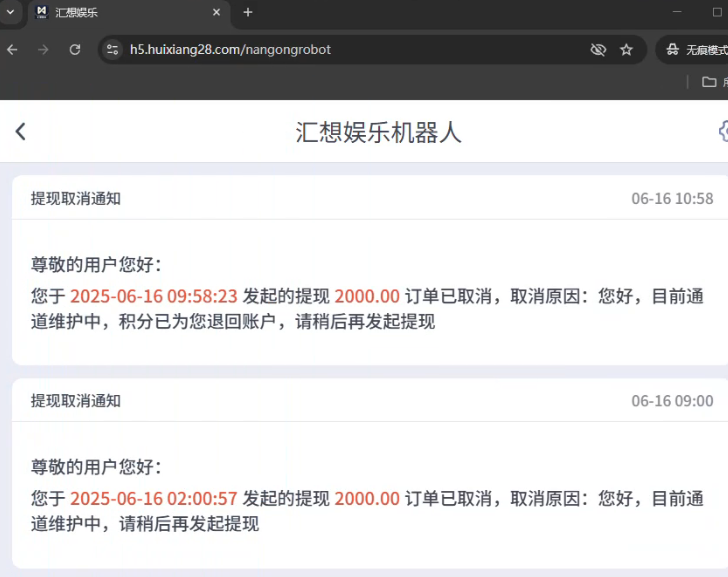This screenshot has height=577, width=728.
Task: Bookmark this page with the star icon
Action: click(x=626, y=49)
